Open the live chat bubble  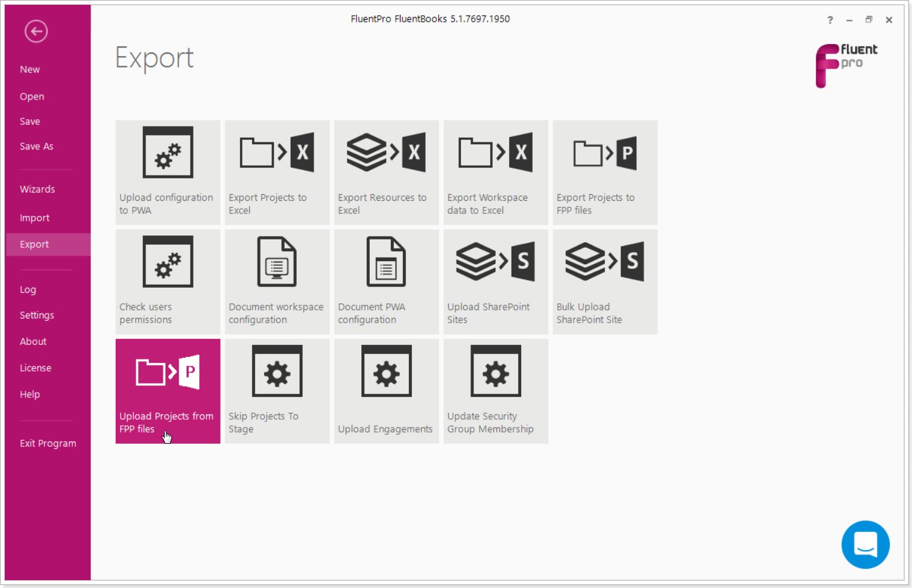pyautogui.click(x=866, y=545)
